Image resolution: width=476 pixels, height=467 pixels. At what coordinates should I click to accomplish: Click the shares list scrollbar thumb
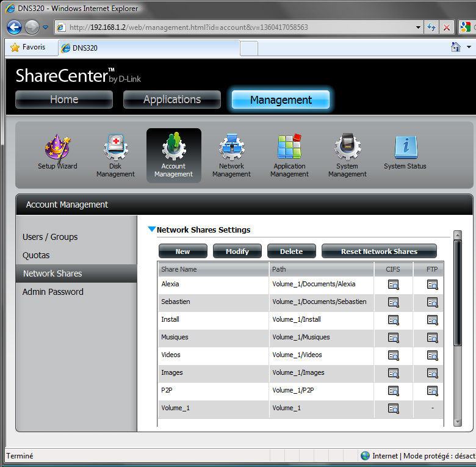click(x=458, y=293)
